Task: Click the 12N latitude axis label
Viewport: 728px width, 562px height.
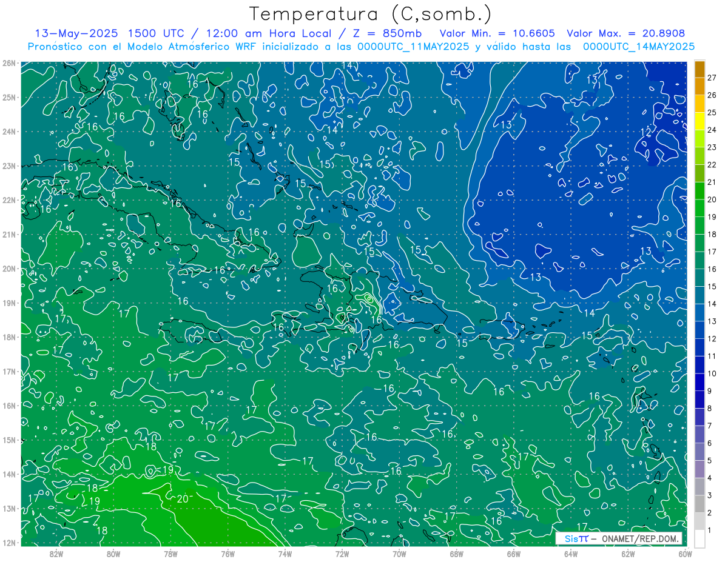Action: pos(8,543)
